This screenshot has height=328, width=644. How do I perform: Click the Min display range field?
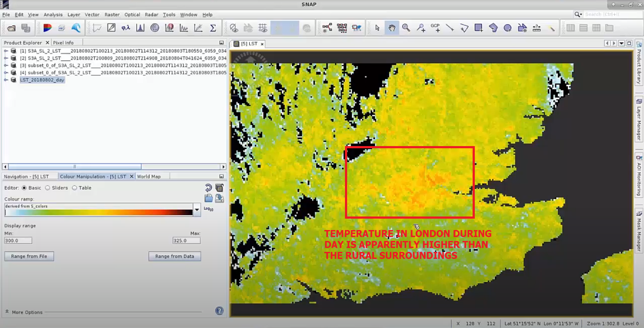pyautogui.click(x=18, y=241)
